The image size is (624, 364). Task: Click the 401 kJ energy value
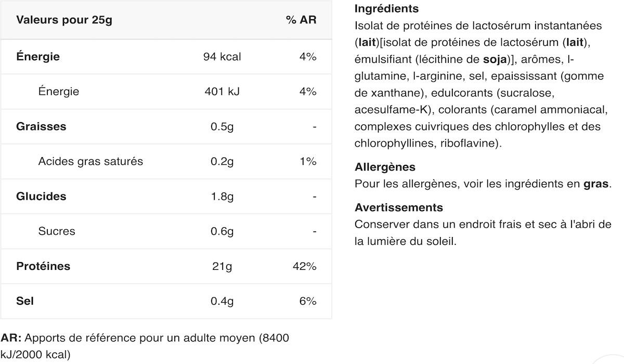click(x=222, y=92)
